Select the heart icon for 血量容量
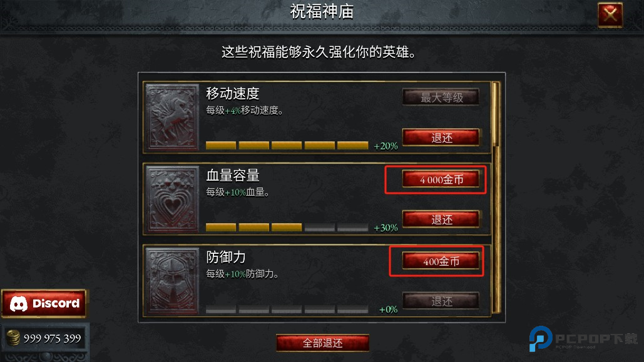 point(172,199)
